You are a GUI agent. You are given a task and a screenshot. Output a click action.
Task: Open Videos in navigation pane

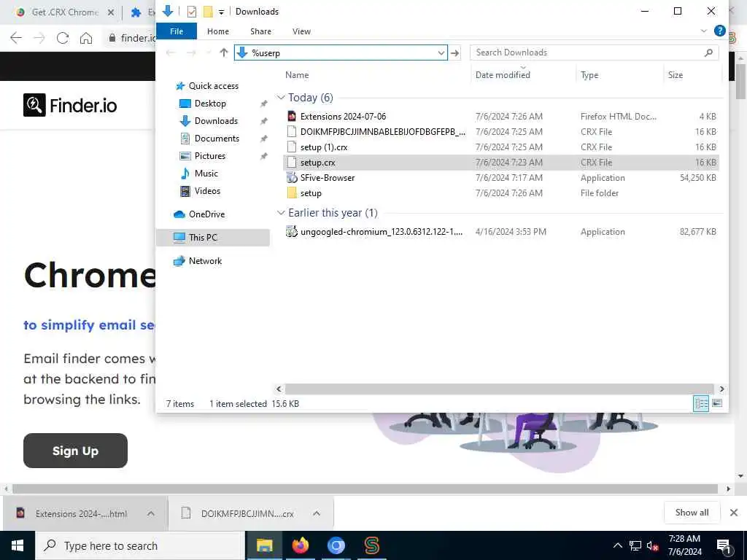coord(207,191)
